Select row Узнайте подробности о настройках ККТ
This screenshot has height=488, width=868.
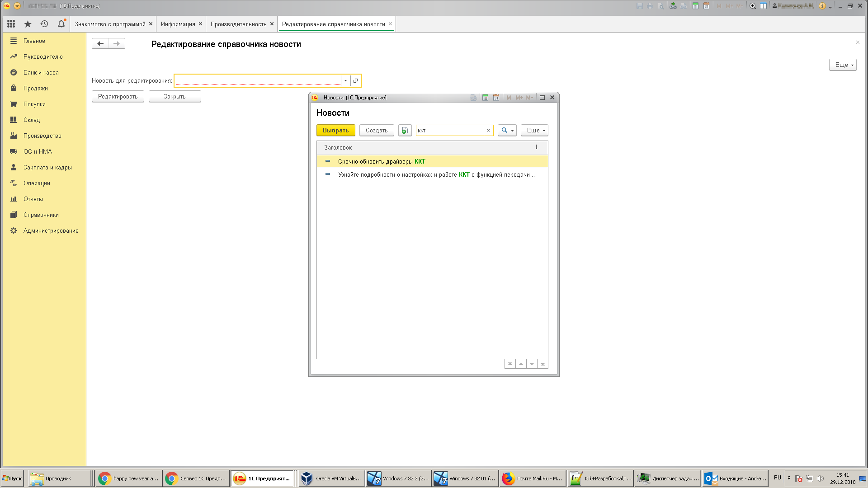(432, 174)
